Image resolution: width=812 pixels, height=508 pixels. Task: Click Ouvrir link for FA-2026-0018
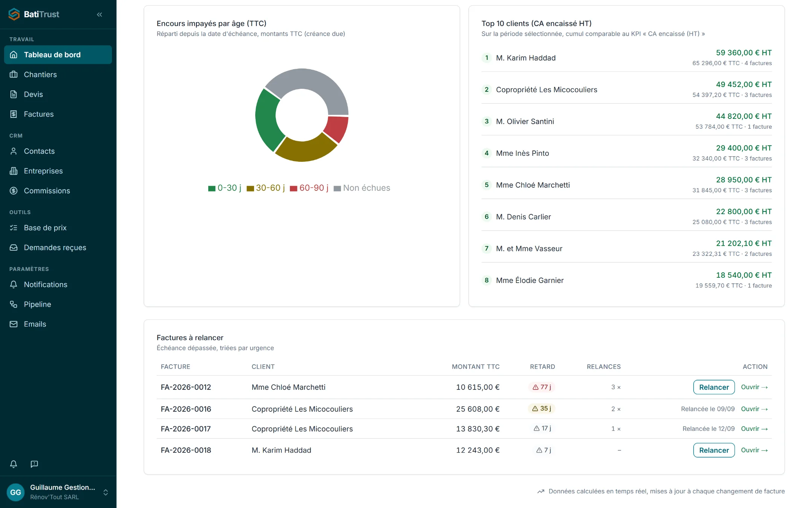(x=754, y=450)
